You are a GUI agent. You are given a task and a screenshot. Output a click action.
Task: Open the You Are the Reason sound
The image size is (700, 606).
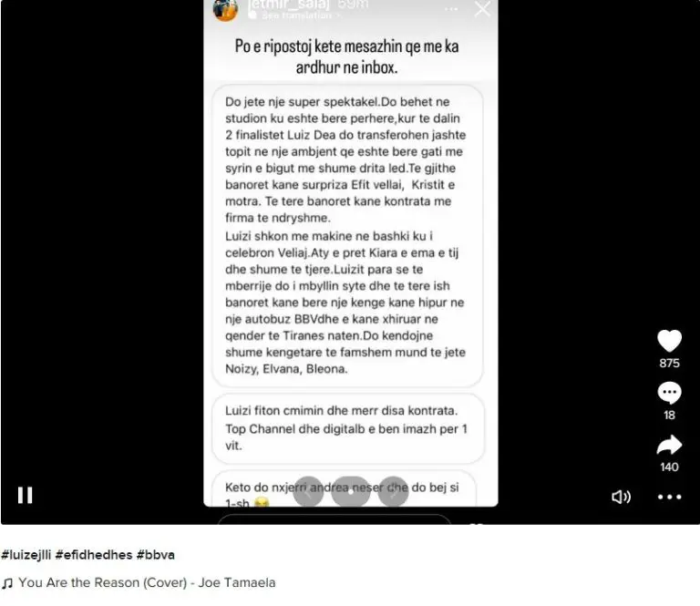coord(147,582)
